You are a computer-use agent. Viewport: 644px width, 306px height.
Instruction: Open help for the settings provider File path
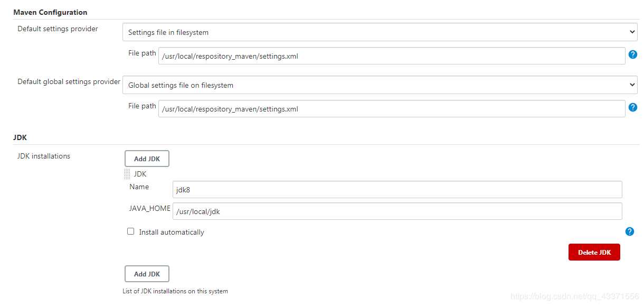[x=633, y=54]
